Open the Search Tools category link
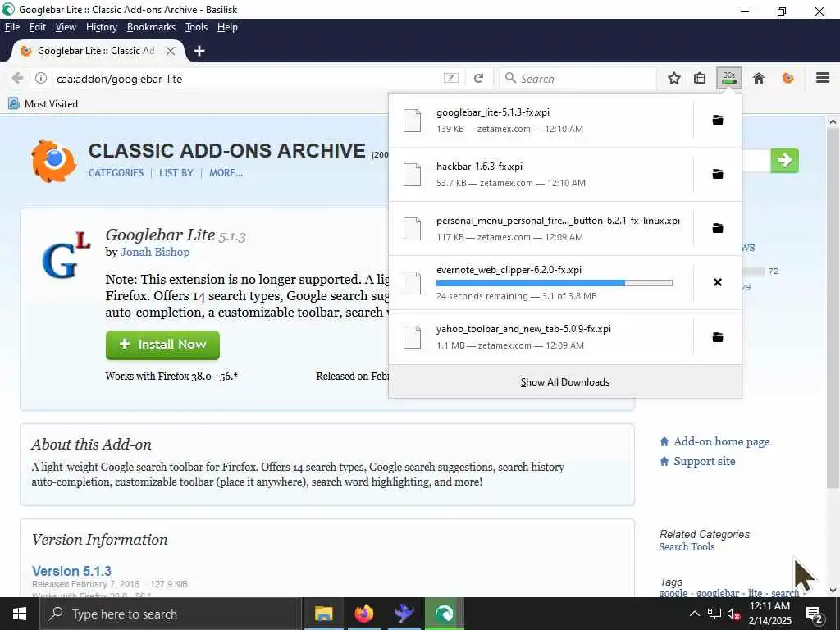The height and width of the screenshot is (630, 840). coord(687,546)
